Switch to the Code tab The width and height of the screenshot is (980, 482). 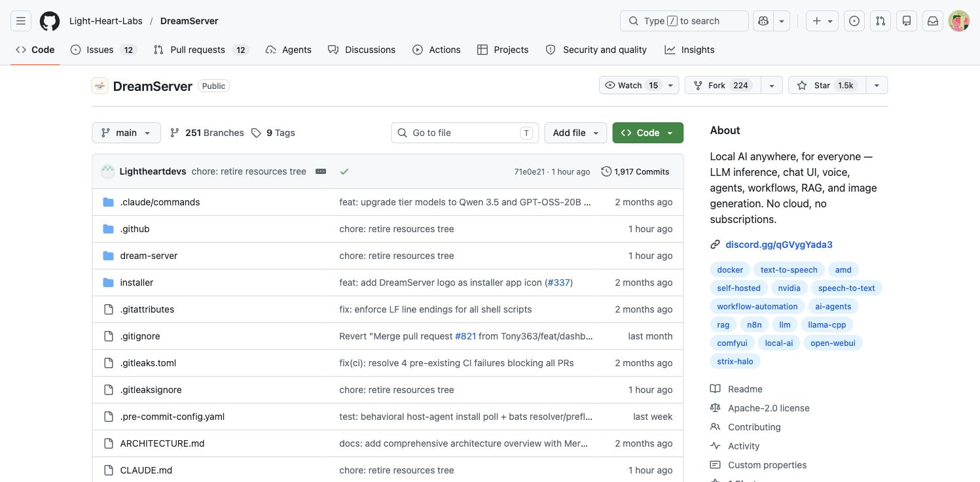point(35,50)
